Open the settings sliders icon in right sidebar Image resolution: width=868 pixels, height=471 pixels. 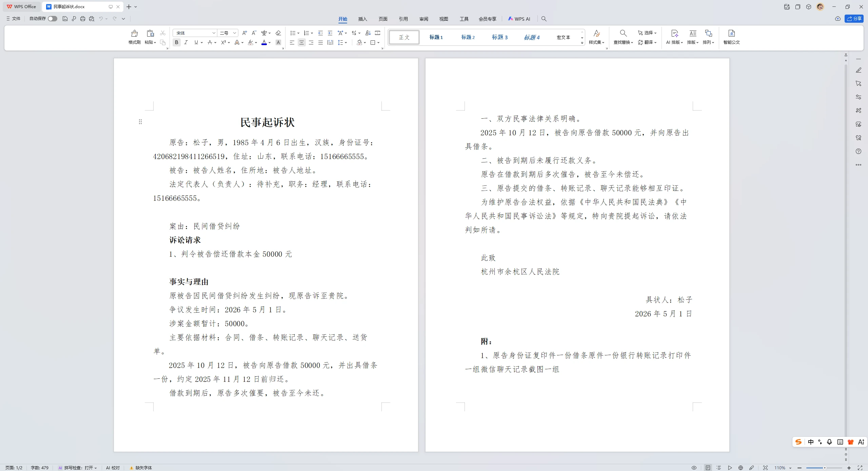coord(859,97)
